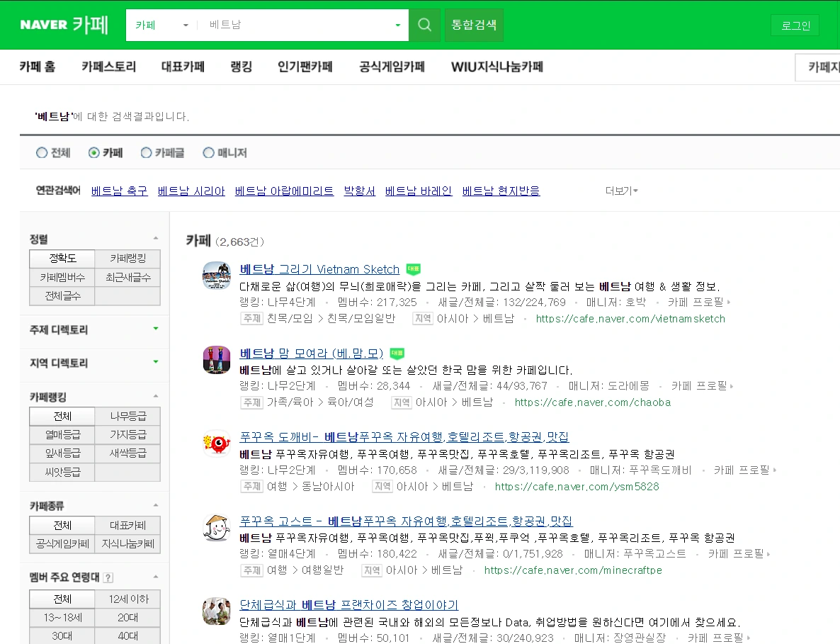Open 더보기 for related search terms
The height and width of the screenshot is (644, 840).
(x=620, y=191)
